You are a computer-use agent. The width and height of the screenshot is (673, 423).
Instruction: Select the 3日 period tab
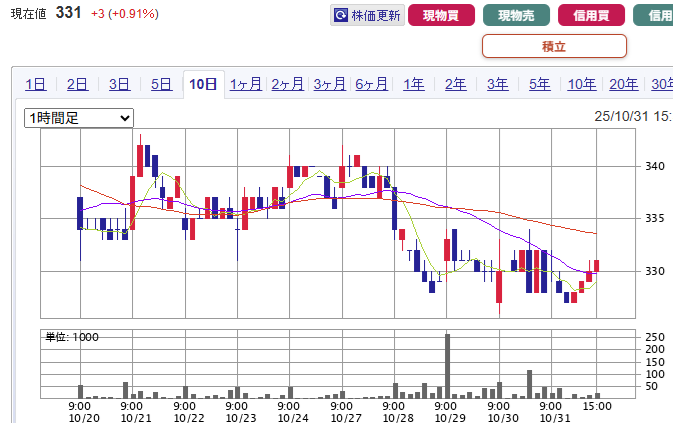pos(119,84)
